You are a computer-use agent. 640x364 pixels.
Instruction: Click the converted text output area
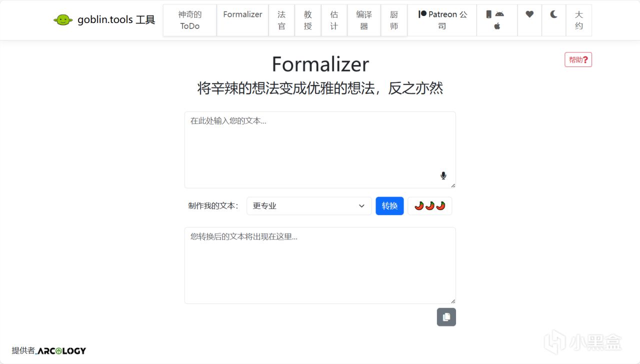320,265
